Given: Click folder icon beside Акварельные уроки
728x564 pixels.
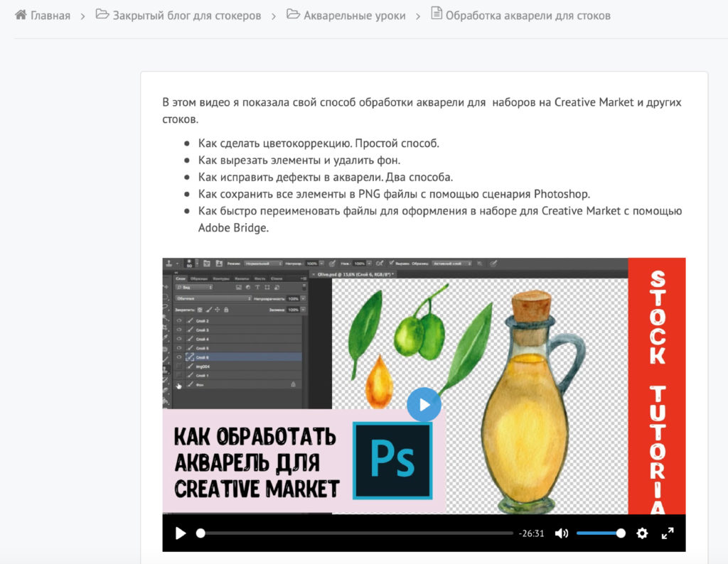Looking at the screenshot, I should pyautogui.click(x=293, y=14).
